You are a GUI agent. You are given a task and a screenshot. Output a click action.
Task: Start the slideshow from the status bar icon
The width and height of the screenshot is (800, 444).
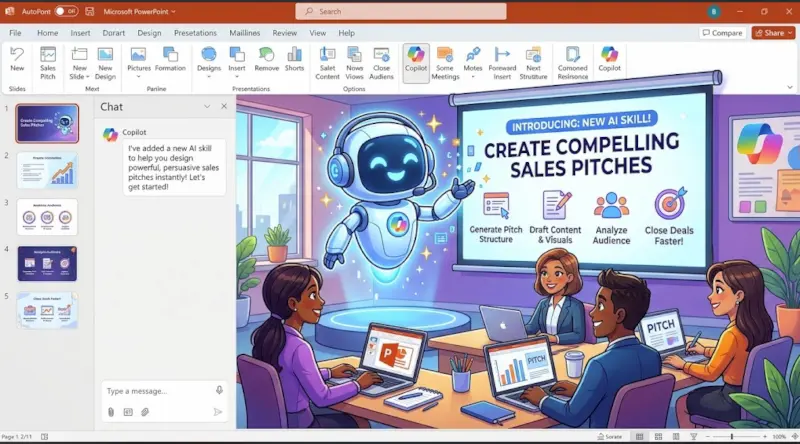click(693, 437)
